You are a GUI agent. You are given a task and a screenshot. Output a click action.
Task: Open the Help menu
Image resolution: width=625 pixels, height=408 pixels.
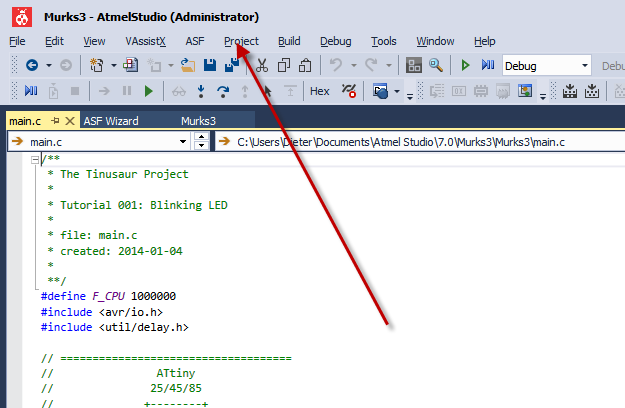(485, 41)
